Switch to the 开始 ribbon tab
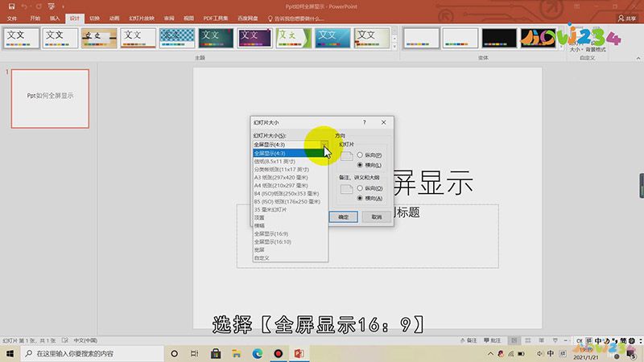This screenshot has width=644, height=362. click(x=35, y=19)
